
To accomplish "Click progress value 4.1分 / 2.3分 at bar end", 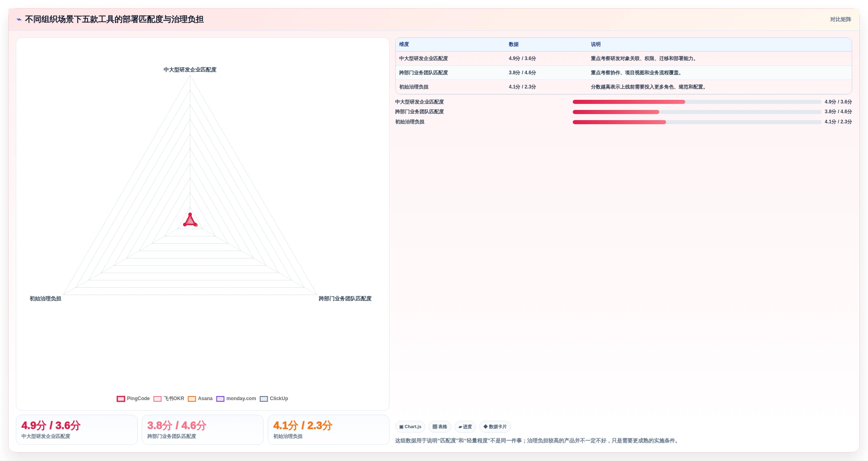I will point(838,122).
